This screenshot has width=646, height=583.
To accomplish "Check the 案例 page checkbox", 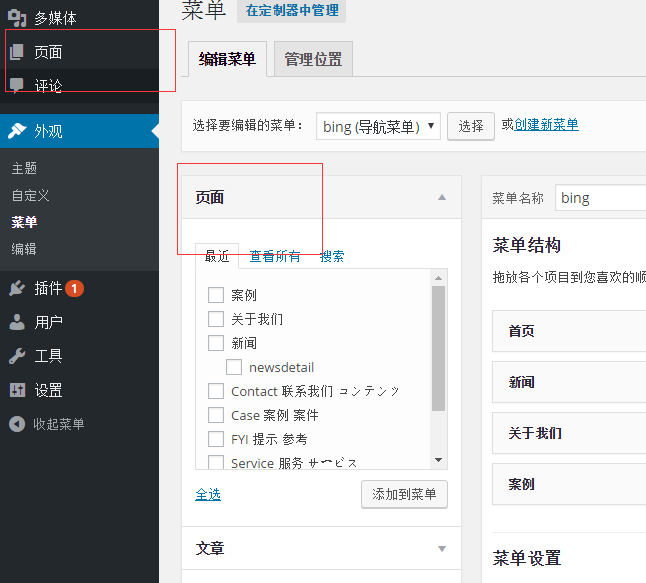I will click(x=216, y=295).
